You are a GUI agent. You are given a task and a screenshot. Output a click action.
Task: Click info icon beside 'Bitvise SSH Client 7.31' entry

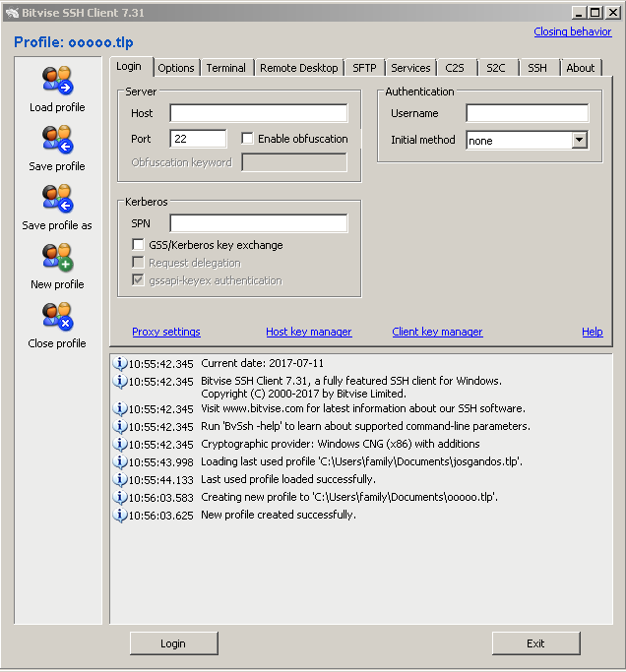(x=120, y=381)
